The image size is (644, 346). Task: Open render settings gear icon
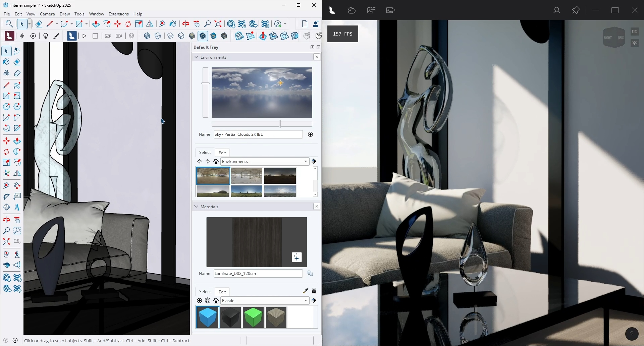pyautogui.click(x=131, y=36)
